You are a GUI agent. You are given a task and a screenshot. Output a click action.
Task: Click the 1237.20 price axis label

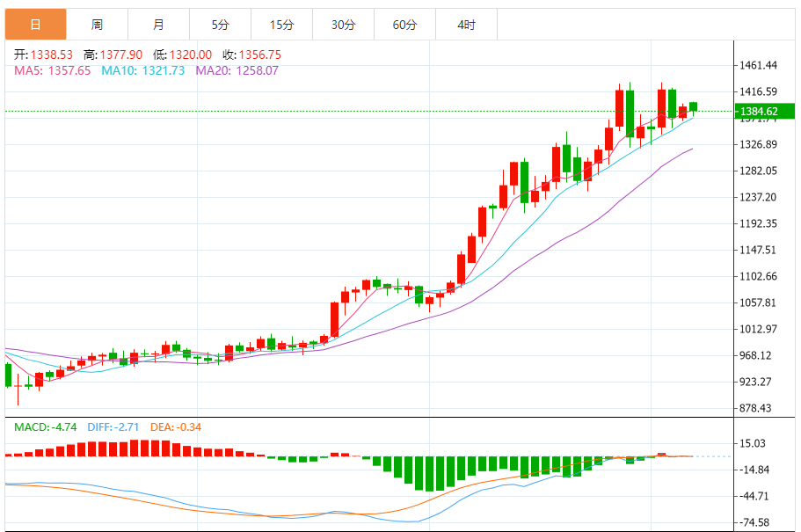click(758, 197)
